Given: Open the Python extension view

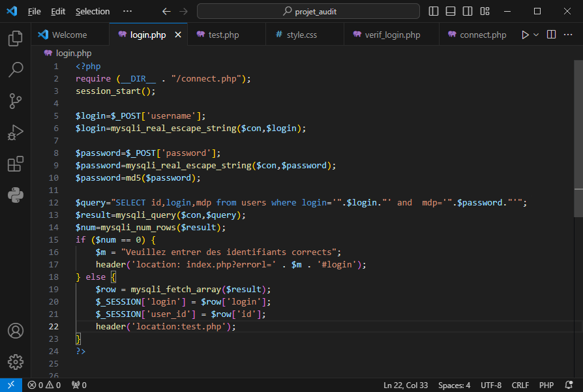Looking at the screenshot, I should coord(15,194).
